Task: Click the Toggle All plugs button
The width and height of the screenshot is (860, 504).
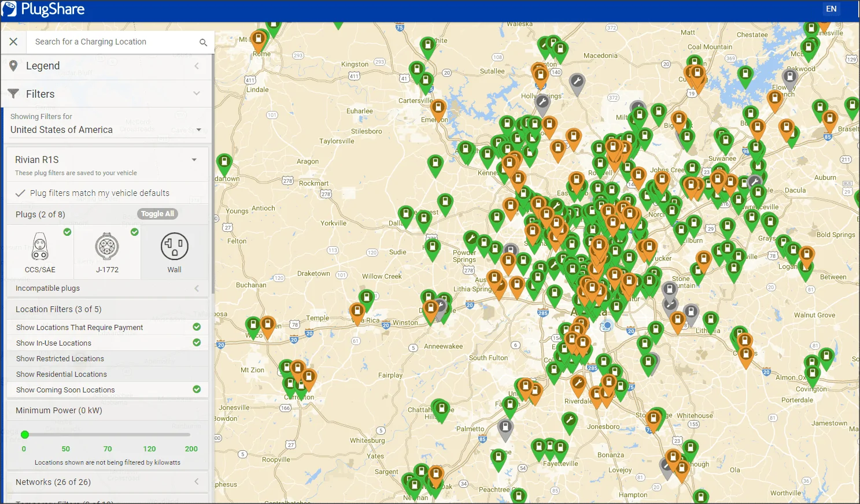Action: (x=157, y=214)
